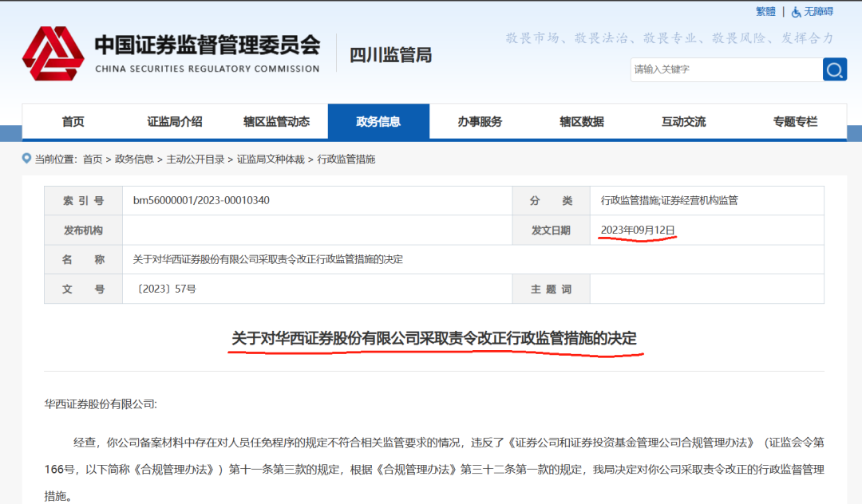Switch to Traditional Chinese via 繁體 link
The width and height of the screenshot is (862, 504).
click(x=765, y=11)
